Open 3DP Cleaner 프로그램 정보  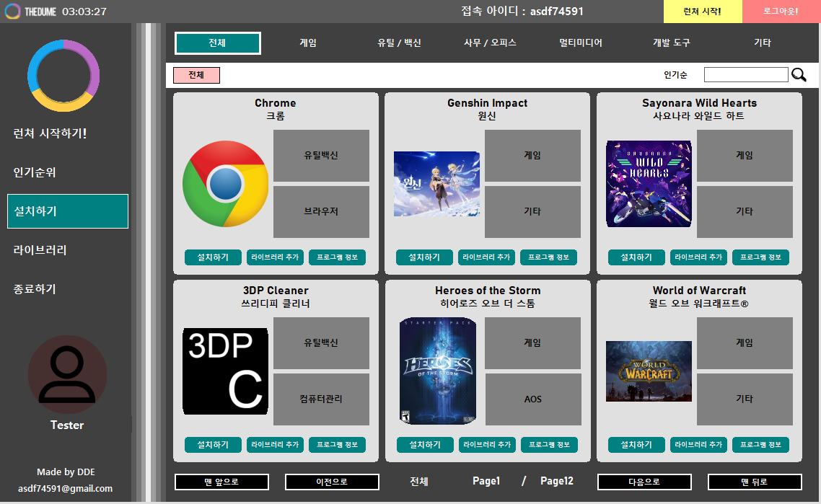click(337, 445)
